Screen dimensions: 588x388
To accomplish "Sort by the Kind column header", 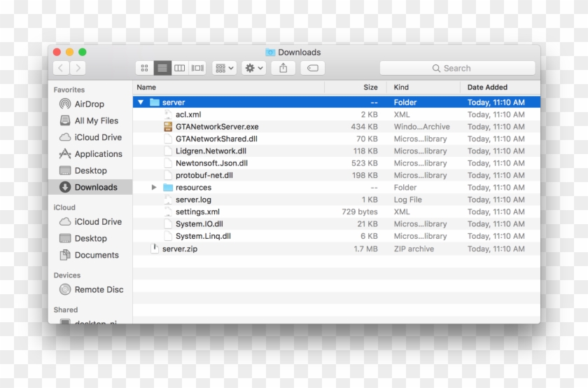I will [423, 87].
